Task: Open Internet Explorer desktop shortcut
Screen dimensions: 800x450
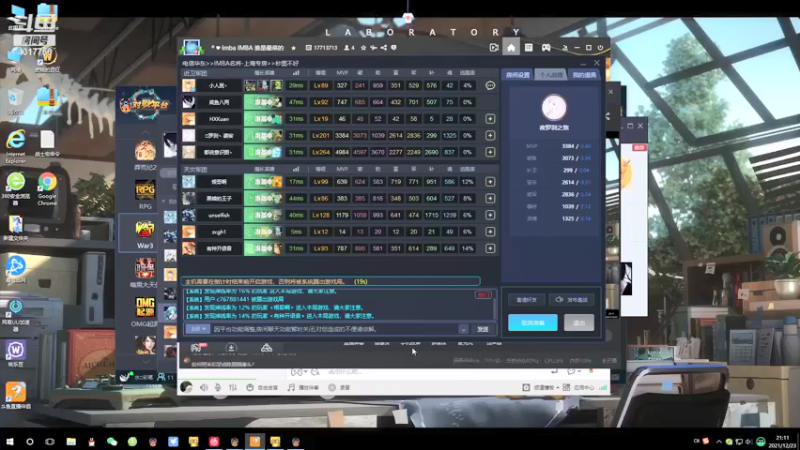Action: coord(16,146)
